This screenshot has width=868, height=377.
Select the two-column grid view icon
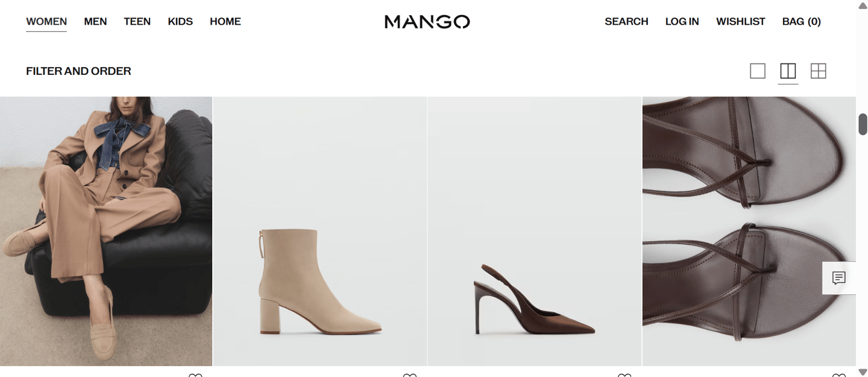788,71
